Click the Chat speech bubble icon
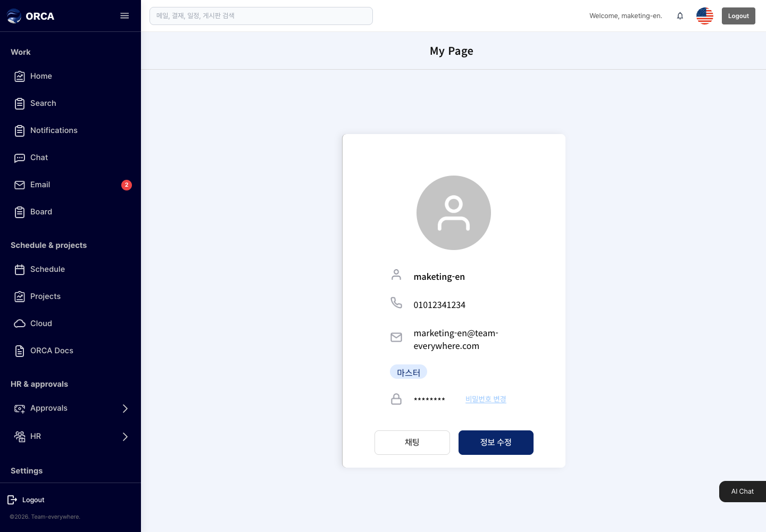Image resolution: width=766 pixels, height=532 pixels. (20, 158)
